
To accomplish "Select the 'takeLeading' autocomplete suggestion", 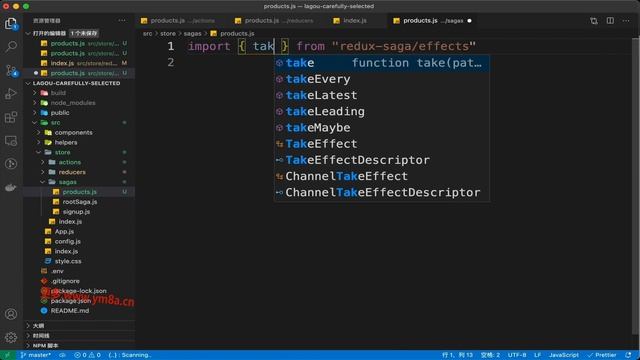I will click(x=382, y=111).
